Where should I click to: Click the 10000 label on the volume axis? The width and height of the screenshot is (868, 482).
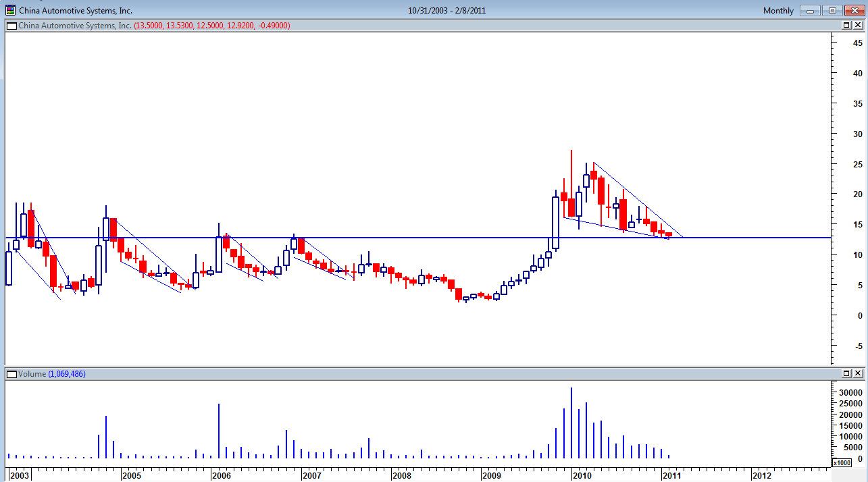tap(850, 437)
